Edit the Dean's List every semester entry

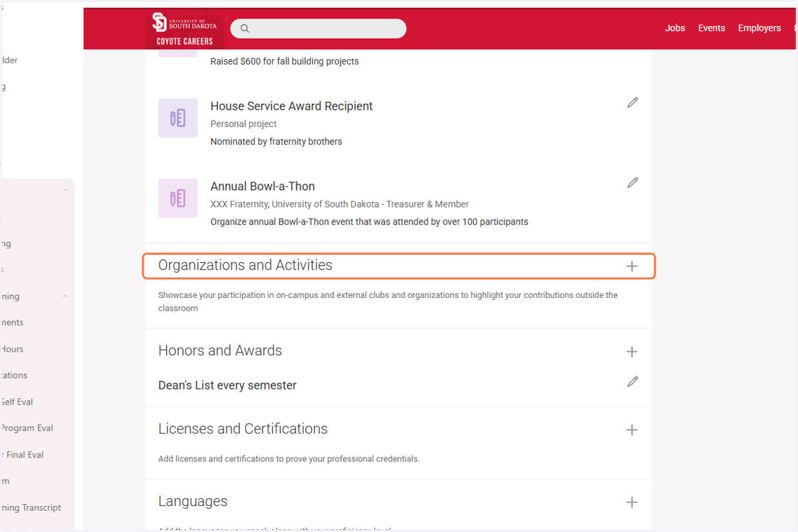[632, 382]
